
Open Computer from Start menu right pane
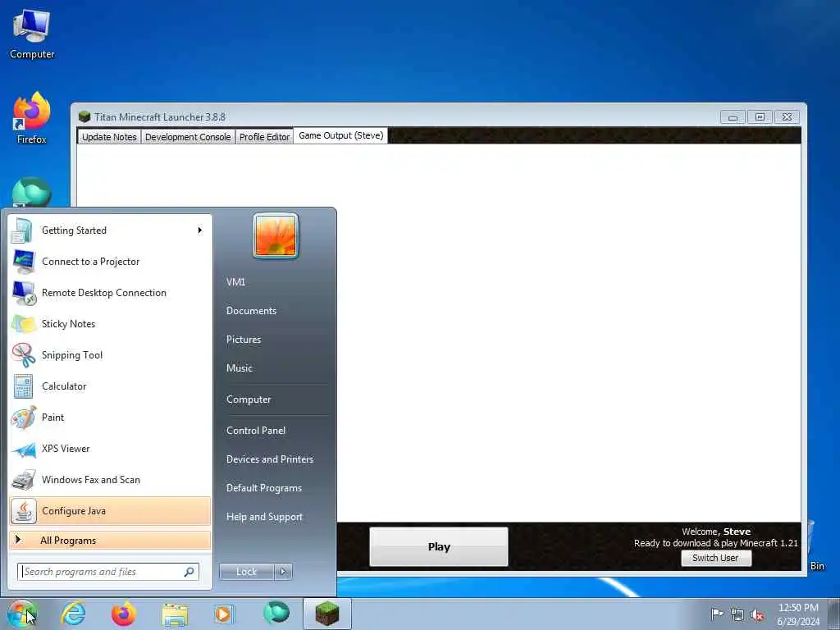tap(249, 399)
